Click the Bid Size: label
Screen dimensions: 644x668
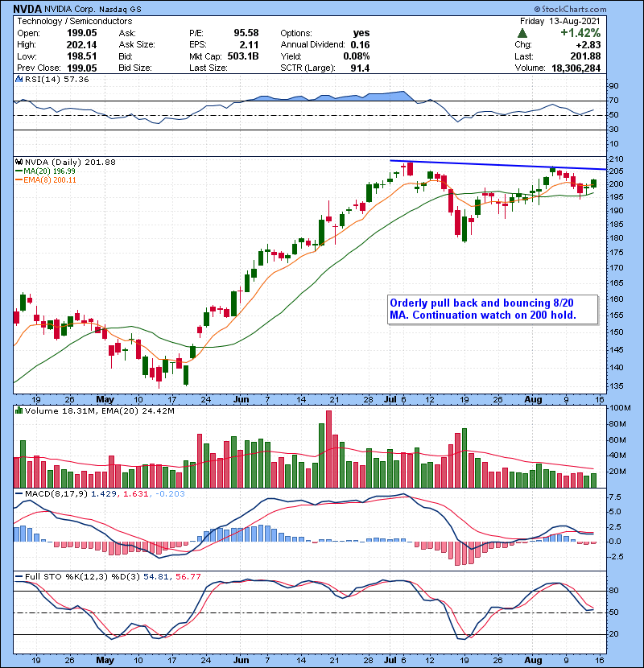click(135, 68)
